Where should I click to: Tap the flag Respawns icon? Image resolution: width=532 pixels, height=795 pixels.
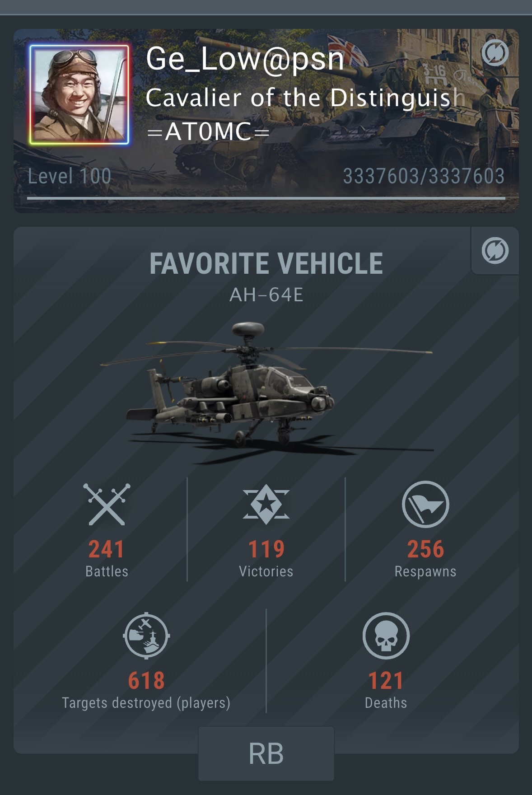(x=425, y=504)
